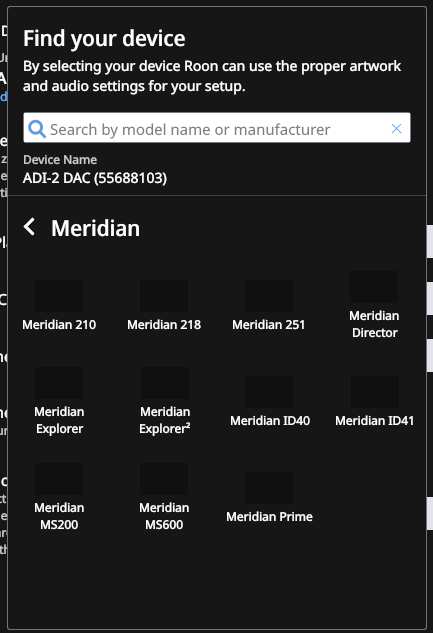
Task: Click the Find your device title
Action: click(x=104, y=39)
